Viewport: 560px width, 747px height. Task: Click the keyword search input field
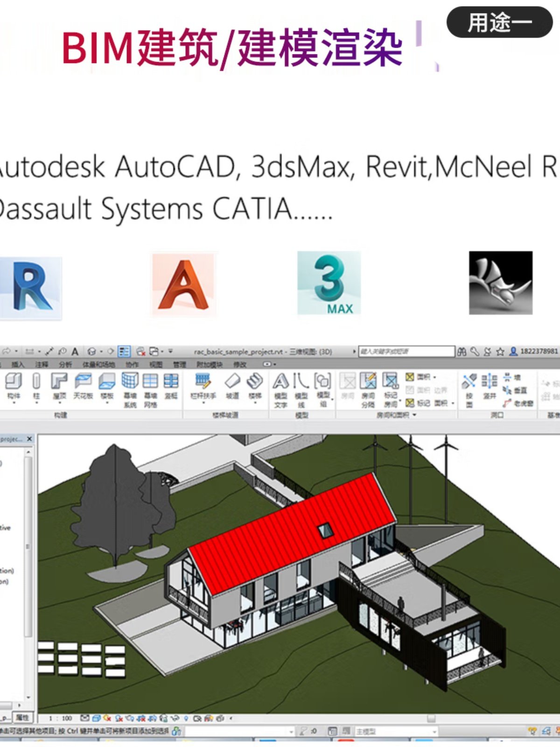406,351
